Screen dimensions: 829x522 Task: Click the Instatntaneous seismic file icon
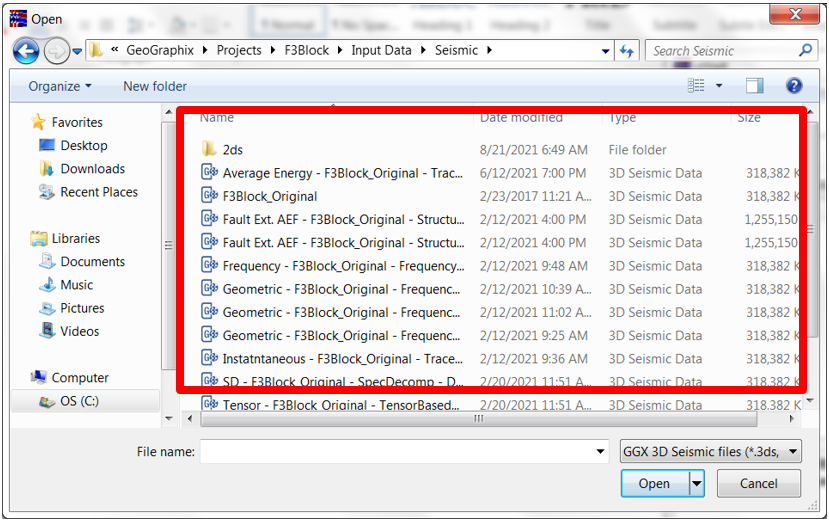[209, 358]
